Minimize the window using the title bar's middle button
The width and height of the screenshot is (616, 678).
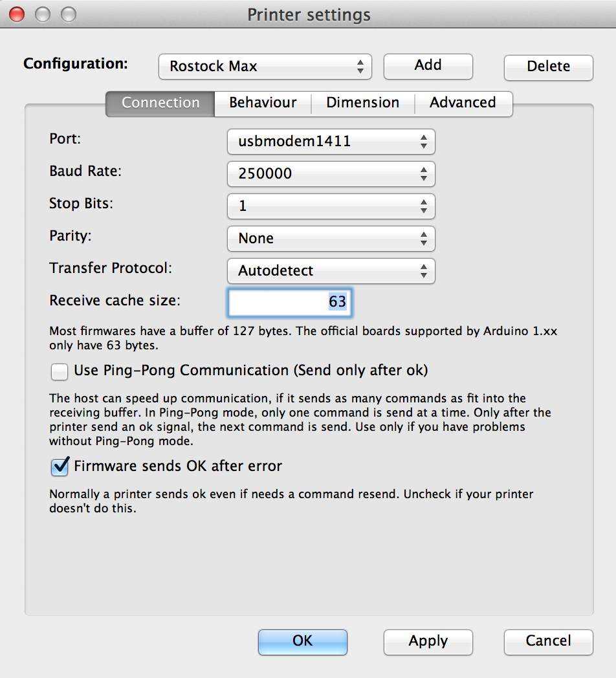[43, 14]
